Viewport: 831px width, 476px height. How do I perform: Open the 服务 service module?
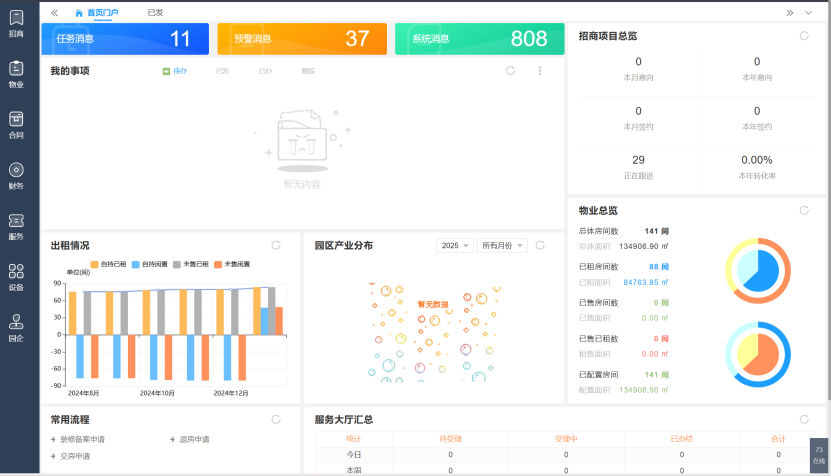point(16,225)
